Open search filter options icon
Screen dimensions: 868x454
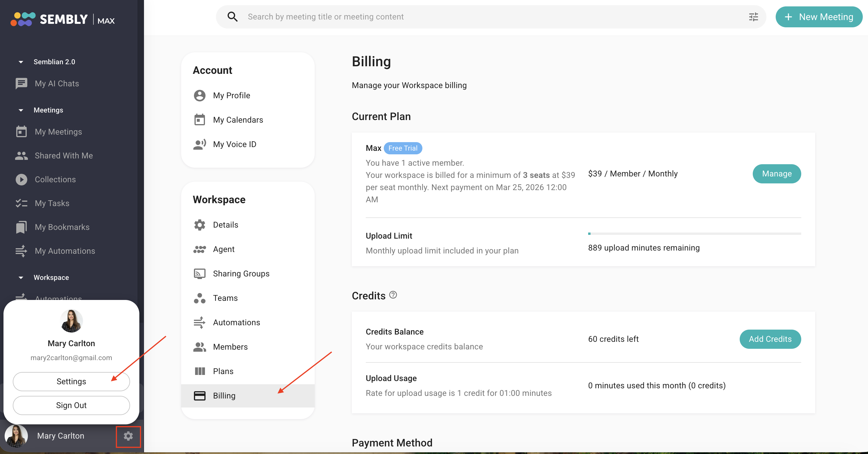(753, 17)
